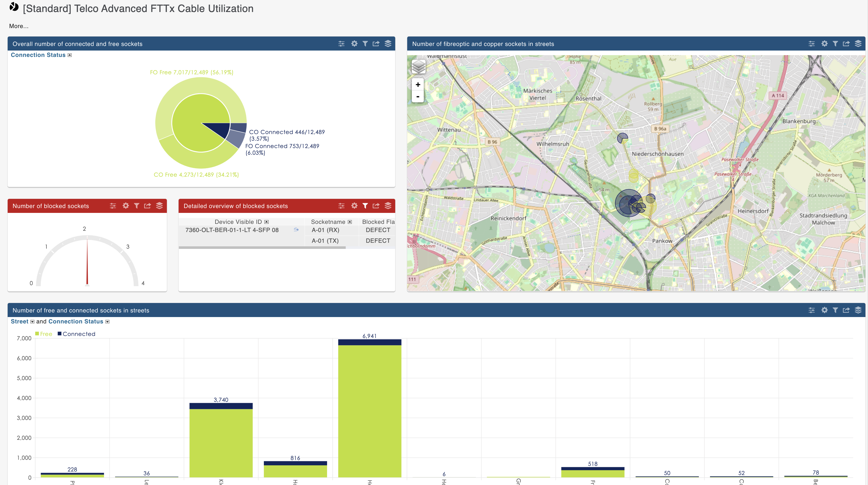Click export icon in Detailed overview panel

click(376, 205)
